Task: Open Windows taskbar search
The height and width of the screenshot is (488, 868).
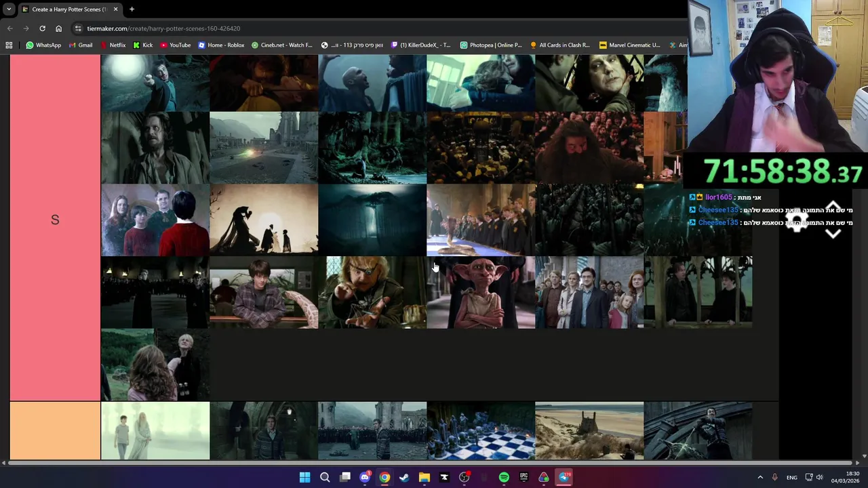Action: (x=325, y=477)
